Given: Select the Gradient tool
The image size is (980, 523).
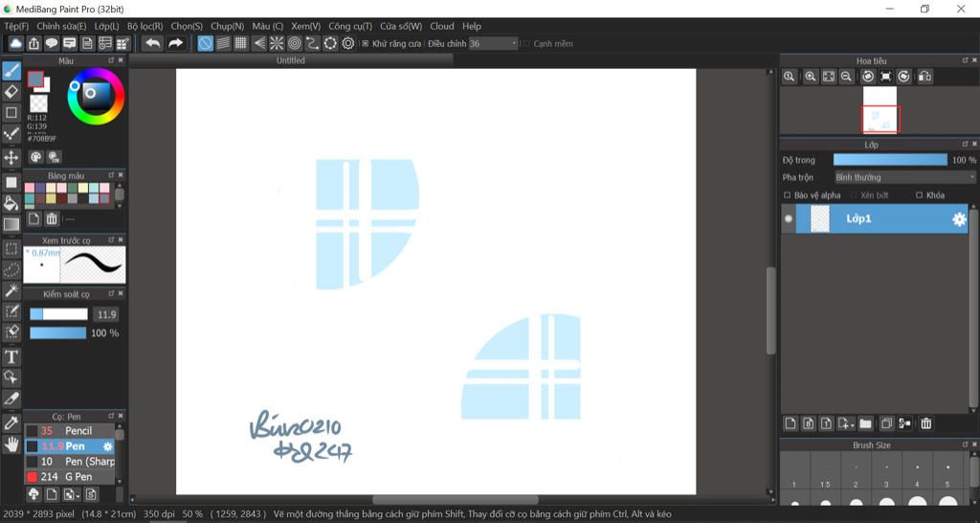Looking at the screenshot, I should click(x=11, y=224).
